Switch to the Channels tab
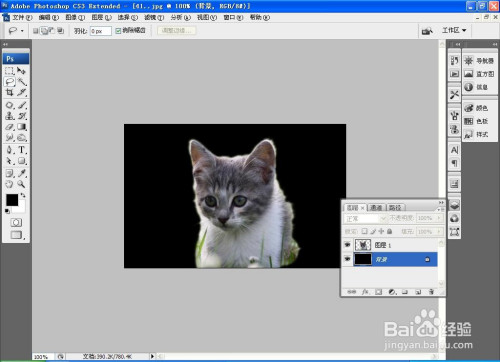Image resolution: width=500 pixels, height=362 pixels. click(x=376, y=208)
